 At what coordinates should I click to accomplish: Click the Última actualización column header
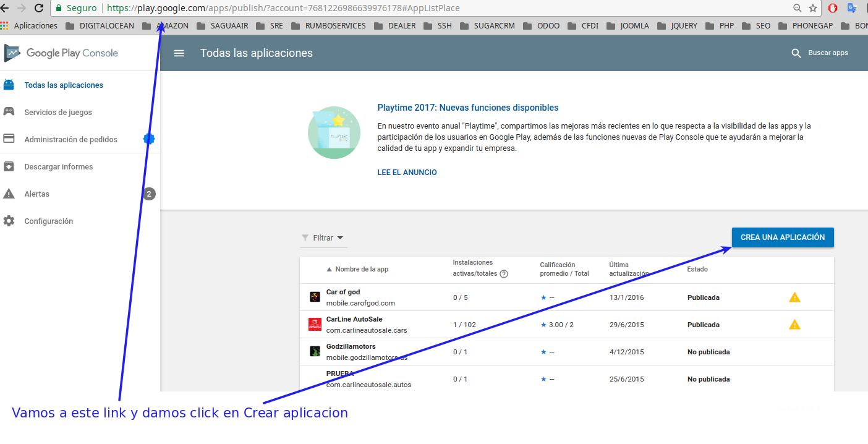click(629, 269)
